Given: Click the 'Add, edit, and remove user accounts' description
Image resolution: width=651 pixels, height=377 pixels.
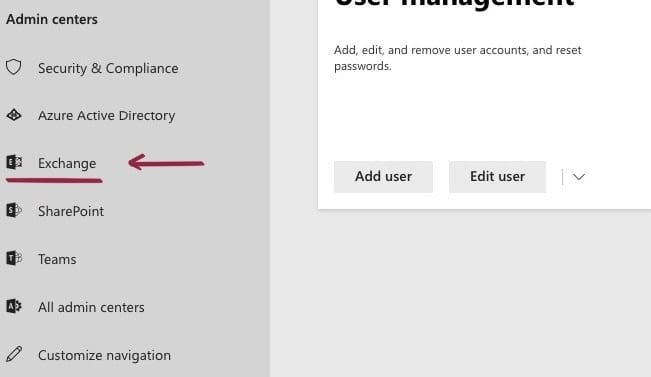Looking at the screenshot, I should click(x=458, y=58).
